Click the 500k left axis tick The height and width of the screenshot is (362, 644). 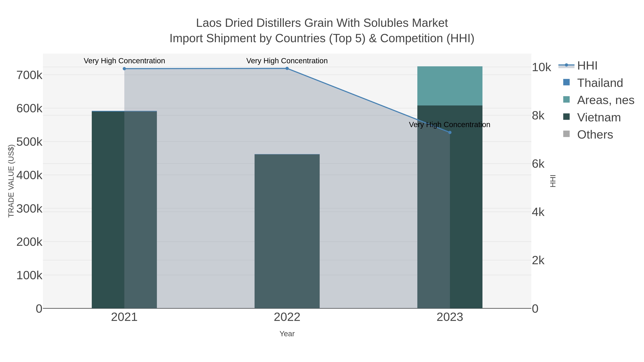coord(29,142)
